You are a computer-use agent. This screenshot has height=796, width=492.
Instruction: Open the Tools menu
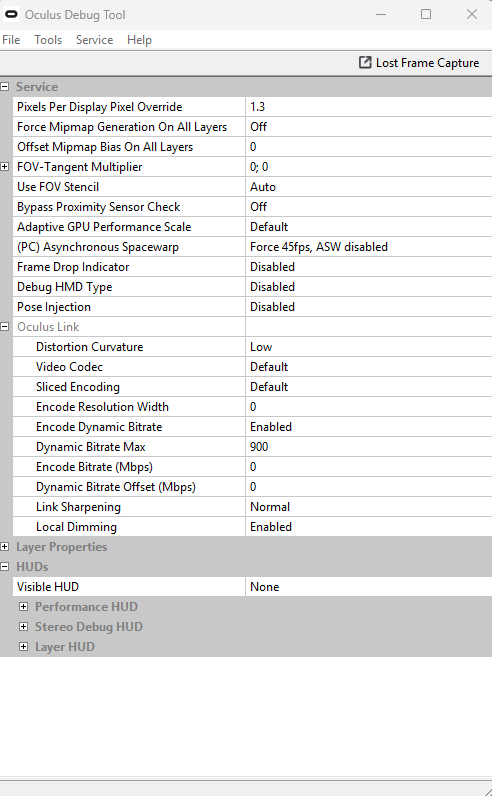pyautogui.click(x=48, y=40)
